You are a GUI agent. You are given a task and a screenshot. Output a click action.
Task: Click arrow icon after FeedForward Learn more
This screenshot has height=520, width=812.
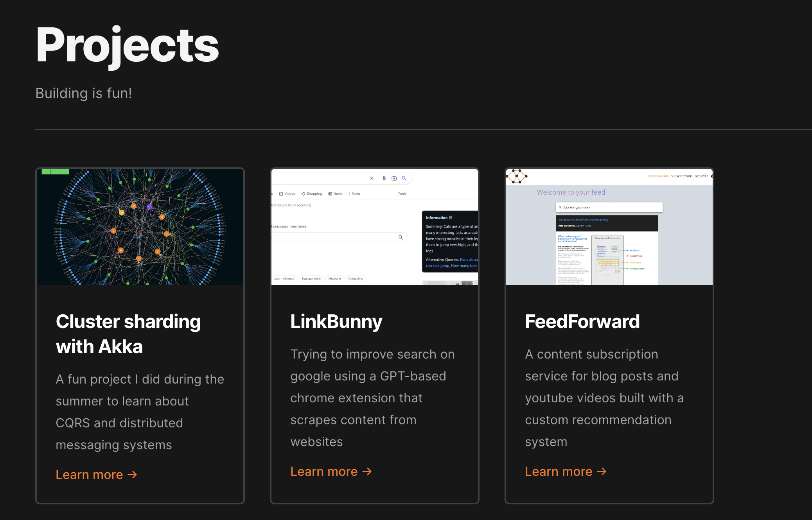[602, 472]
